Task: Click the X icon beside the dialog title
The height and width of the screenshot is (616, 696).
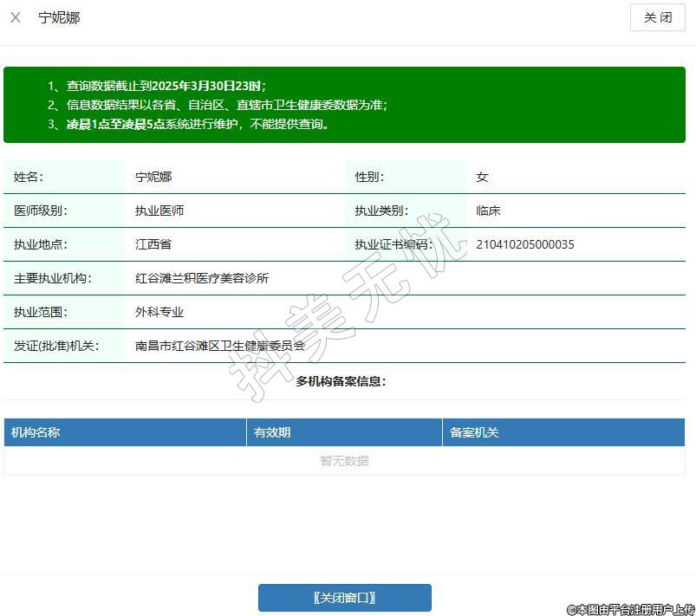Action: tap(16, 17)
